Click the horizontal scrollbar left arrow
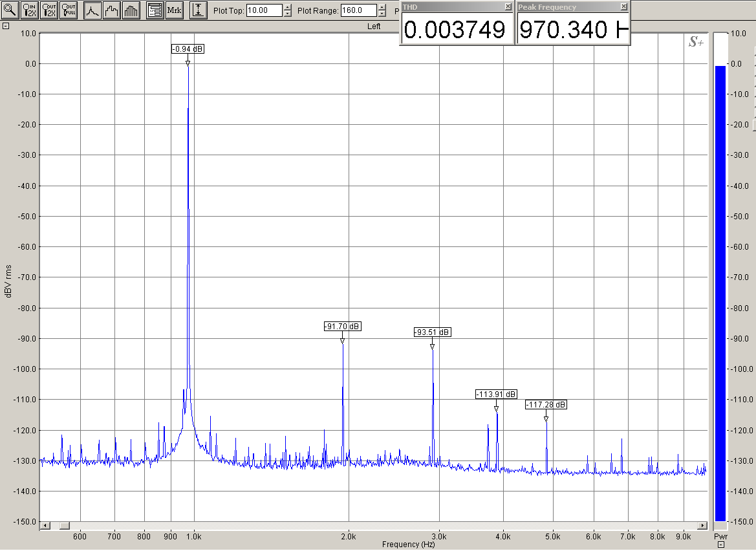Screen dimensions: 756x551 45,525
